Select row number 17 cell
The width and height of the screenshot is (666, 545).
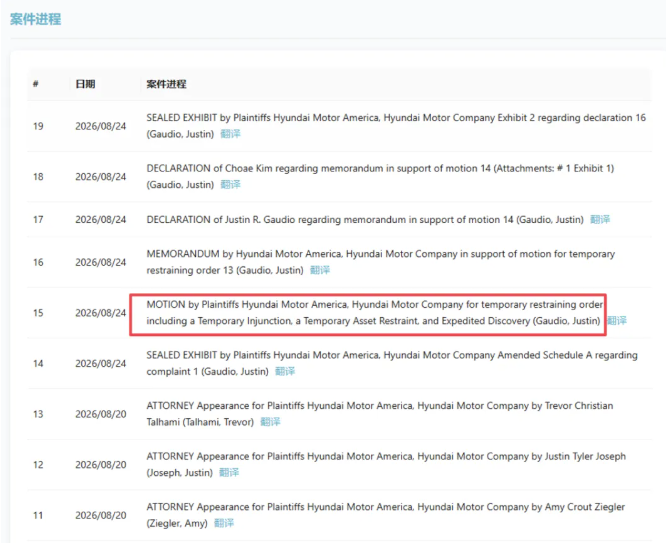click(38, 220)
